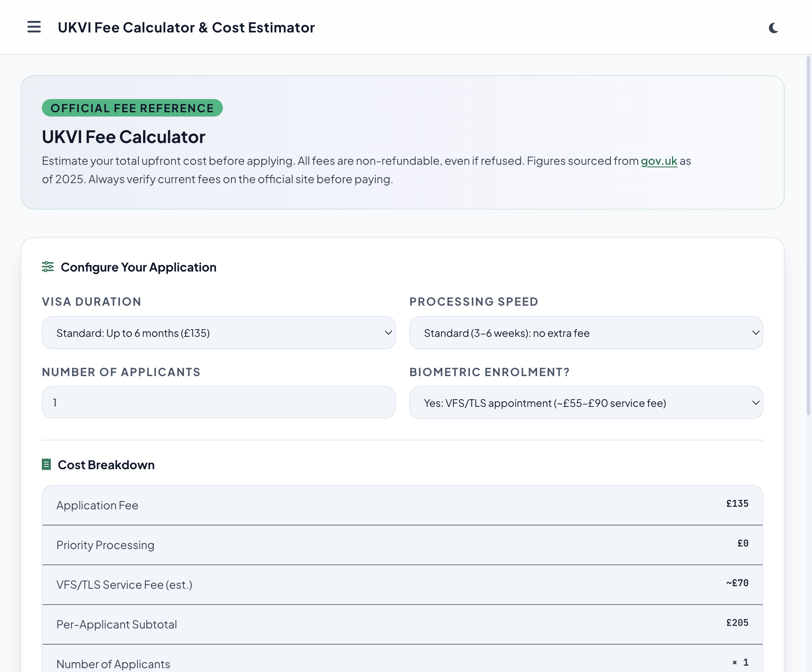Click the Cost Breakdown receipt icon
This screenshot has height=672, width=812.
(46, 465)
